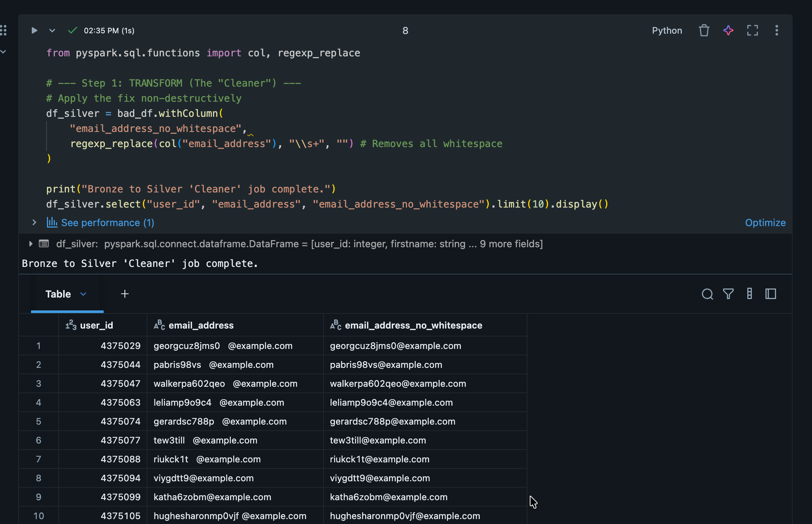Open run options dropdown next to play
Screen dimensions: 812x524
click(52, 30)
